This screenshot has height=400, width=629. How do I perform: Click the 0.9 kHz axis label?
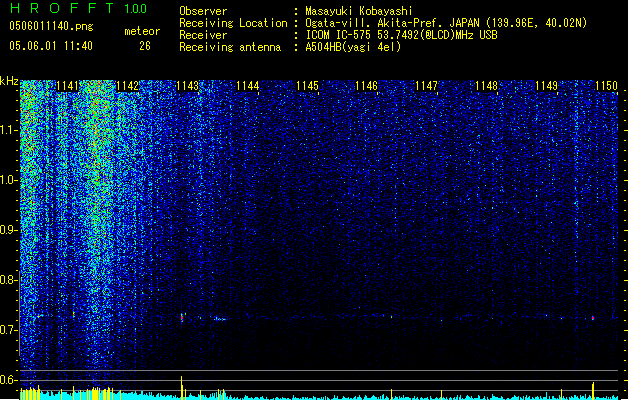8,230
